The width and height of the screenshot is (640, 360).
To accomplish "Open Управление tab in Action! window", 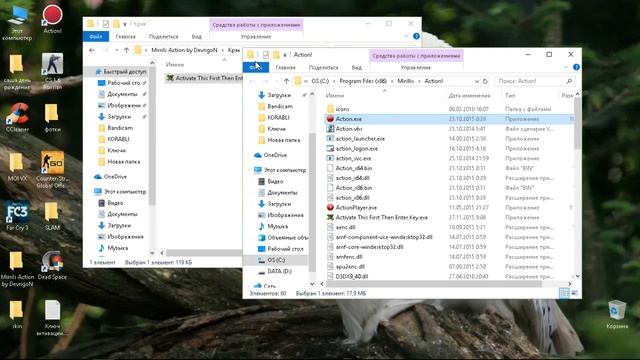I will click(416, 67).
